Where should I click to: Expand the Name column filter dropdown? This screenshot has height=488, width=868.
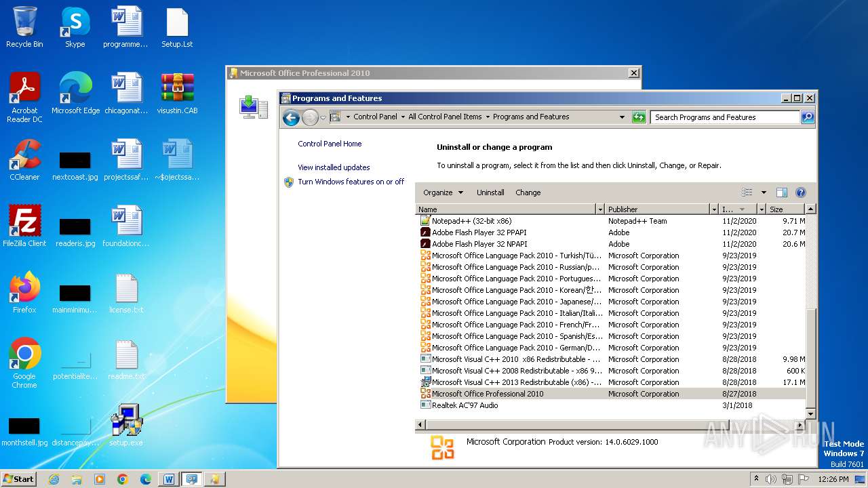[599, 209]
